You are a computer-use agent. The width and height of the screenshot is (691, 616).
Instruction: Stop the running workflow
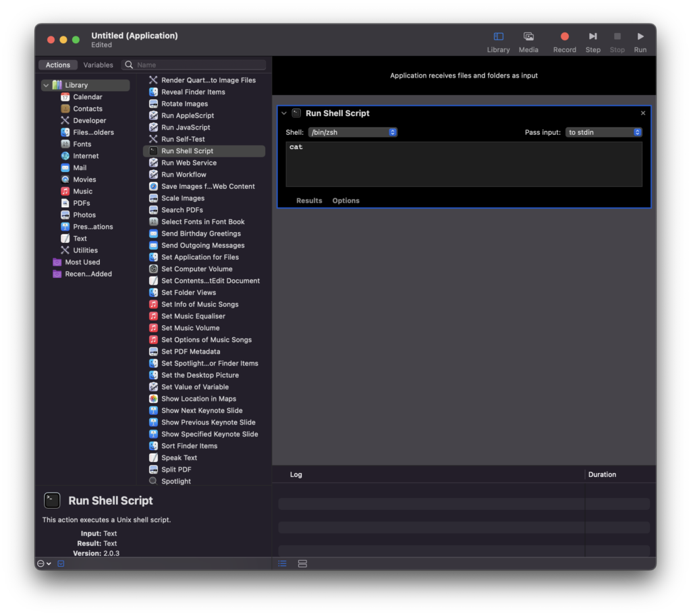(617, 42)
